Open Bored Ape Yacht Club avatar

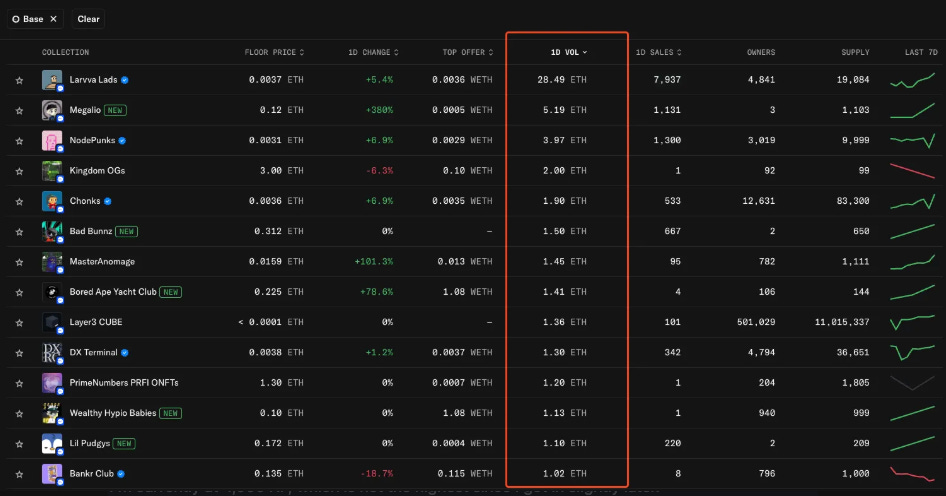pyautogui.click(x=52, y=292)
